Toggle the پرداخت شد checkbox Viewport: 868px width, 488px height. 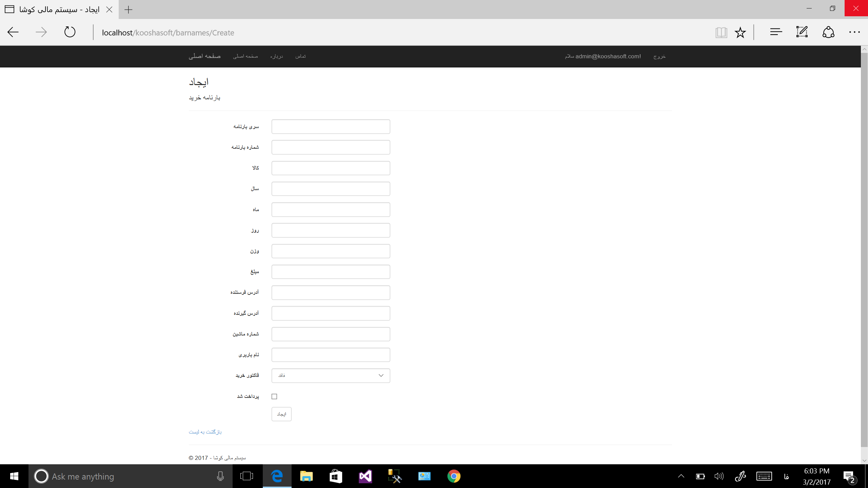pyautogui.click(x=274, y=396)
